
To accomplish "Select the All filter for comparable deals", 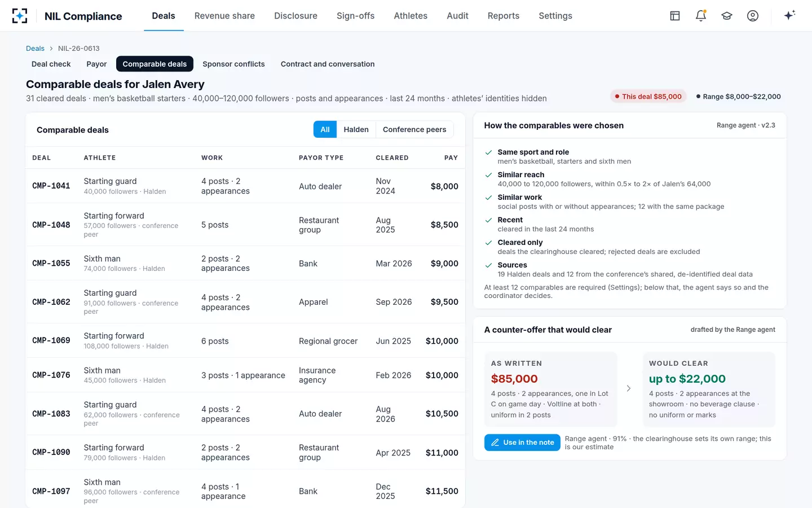I will tap(325, 129).
